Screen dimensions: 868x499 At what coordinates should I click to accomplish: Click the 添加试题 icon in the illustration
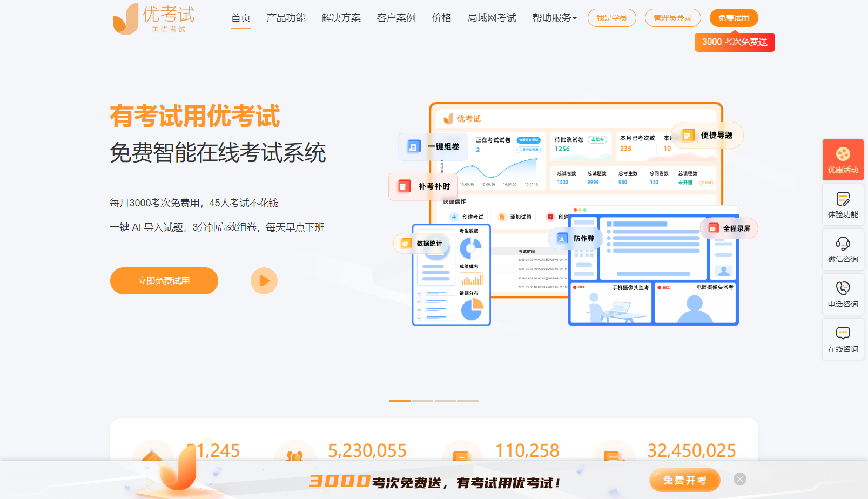[502, 217]
